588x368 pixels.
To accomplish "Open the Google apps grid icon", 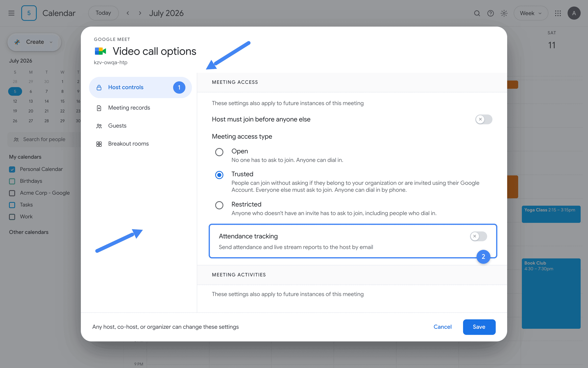I will (x=558, y=13).
